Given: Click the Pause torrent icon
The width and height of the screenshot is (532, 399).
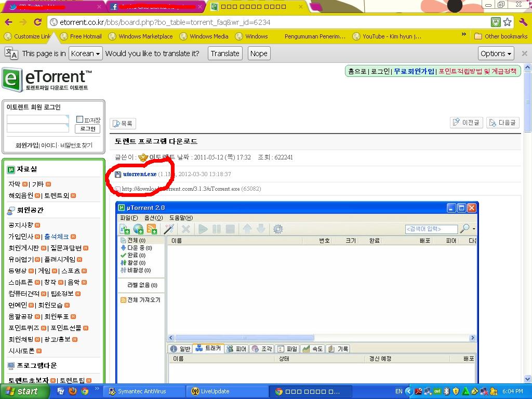Looking at the screenshot, I should 217,229.
